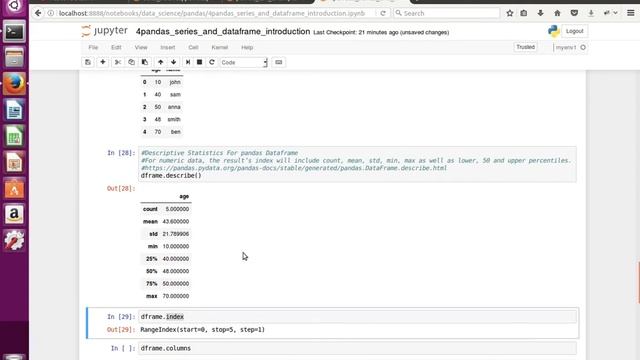The width and height of the screenshot is (640, 360).
Task: Open Pocket icon in Firefox toolbar
Action: tap(574, 13)
